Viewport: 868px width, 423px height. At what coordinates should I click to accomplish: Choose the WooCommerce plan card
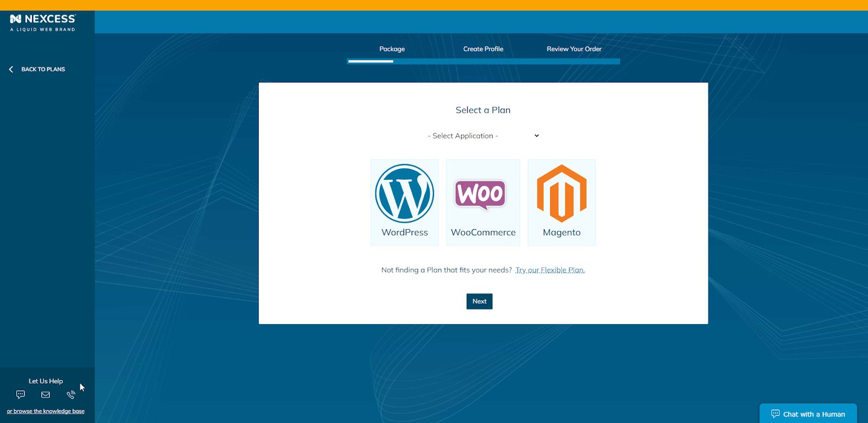(x=483, y=203)
